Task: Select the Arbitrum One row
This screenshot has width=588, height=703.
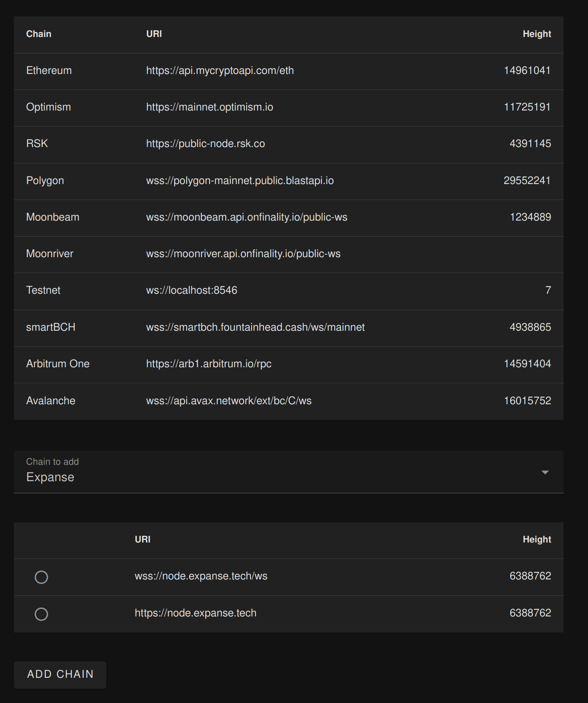Action: click(x=288, y=364)
